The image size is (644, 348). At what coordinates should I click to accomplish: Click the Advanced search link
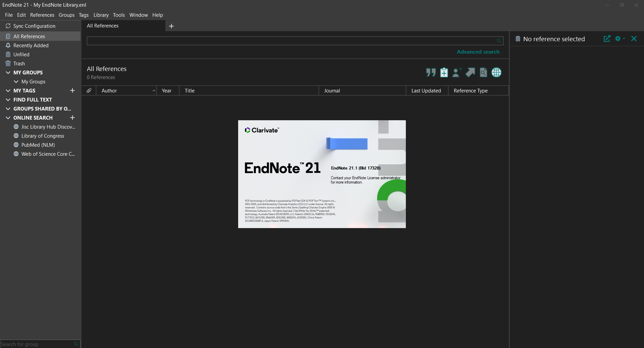click(478, 52)
